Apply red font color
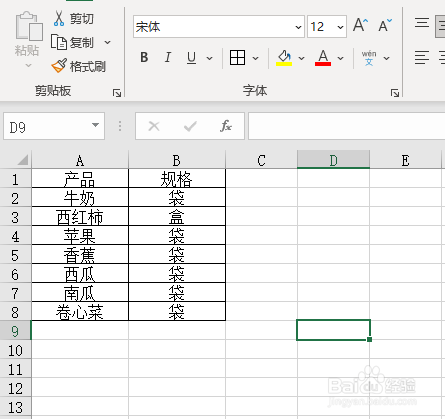Screen dimensions: 445x419 pos(323,58)
